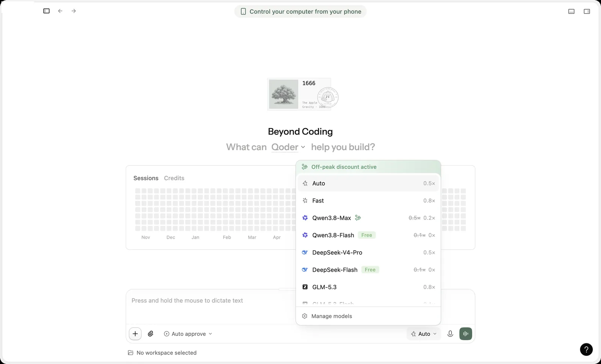Choose DeepSeek-Flash free model
601x364 pixels.
pos(368,270)
